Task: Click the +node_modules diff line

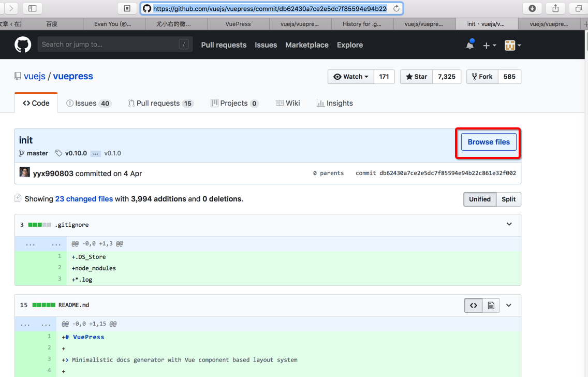Action: (x=268, y=268)
